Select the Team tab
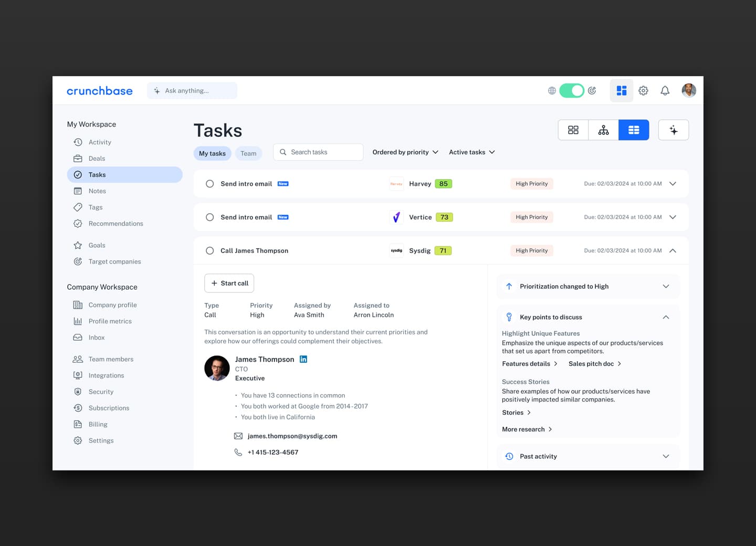This screenshot has width=756, height=546. coord(248,153)
